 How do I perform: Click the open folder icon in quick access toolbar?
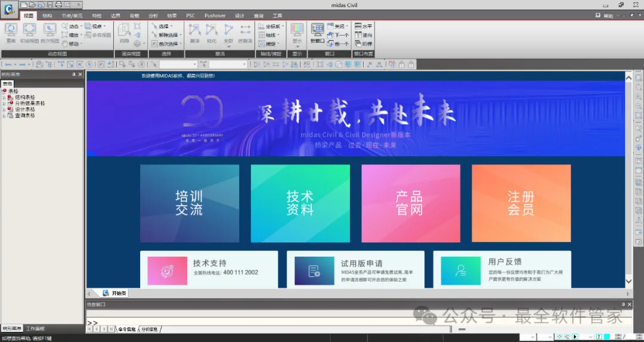tap(32, 5)
